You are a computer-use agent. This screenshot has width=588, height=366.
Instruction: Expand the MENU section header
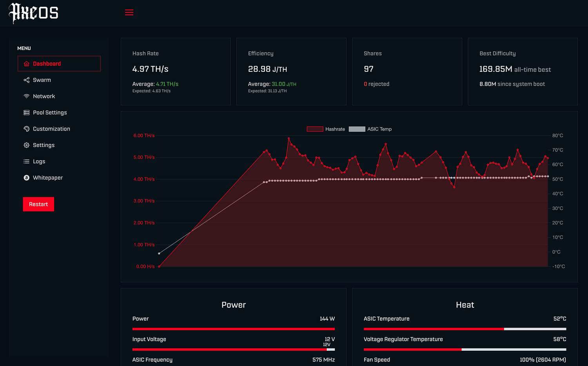click(x=24, y=48)
